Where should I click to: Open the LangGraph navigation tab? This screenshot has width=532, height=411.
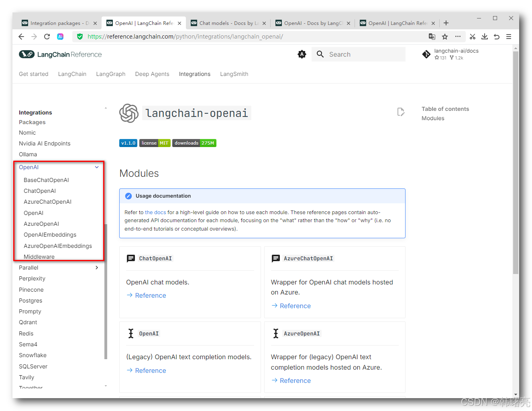click(110, 74)
